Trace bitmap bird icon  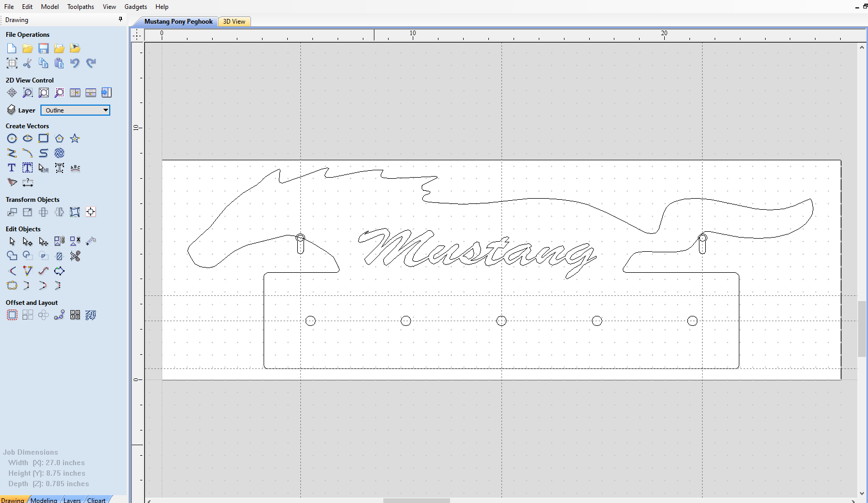pos(12,182)
